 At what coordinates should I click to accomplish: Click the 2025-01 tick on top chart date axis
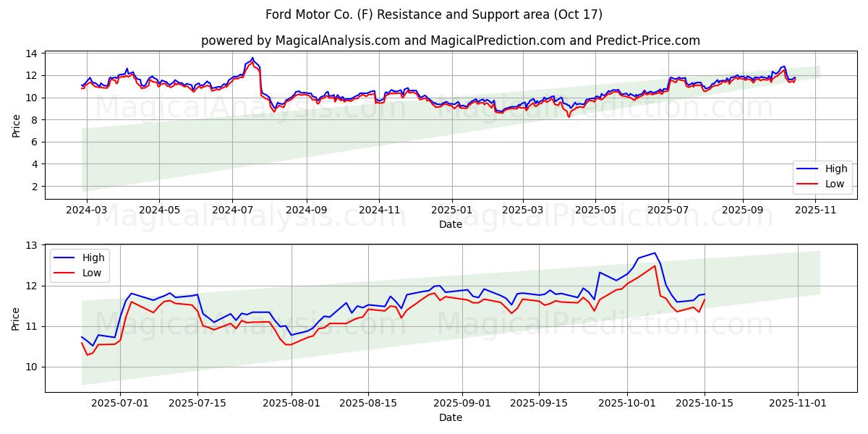[x=451, y=210]
